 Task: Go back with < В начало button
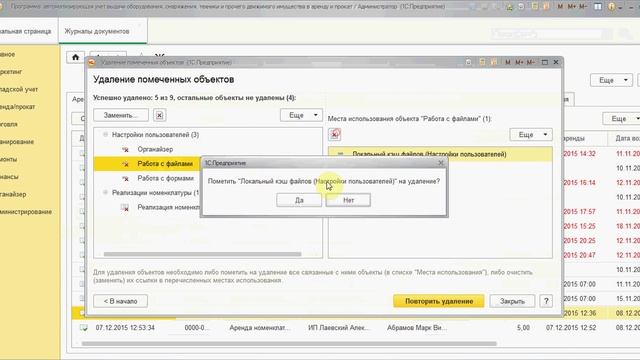120,301
